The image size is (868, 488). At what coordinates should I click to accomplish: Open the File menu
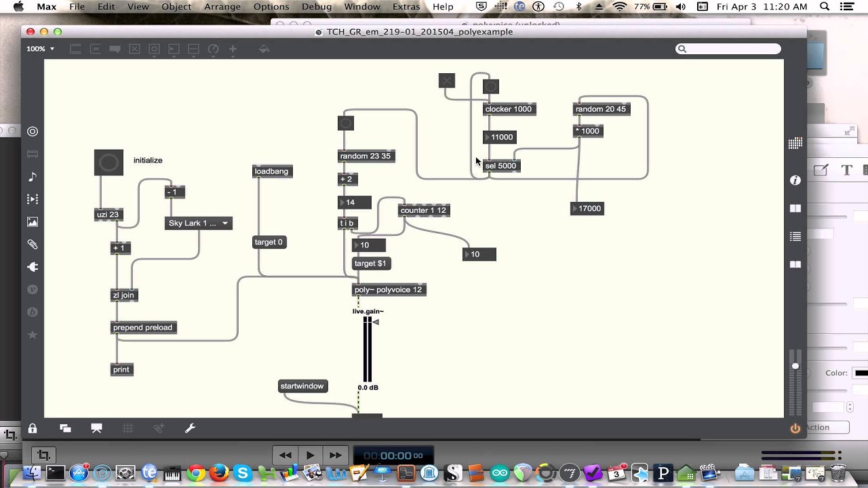click(77, 7)
